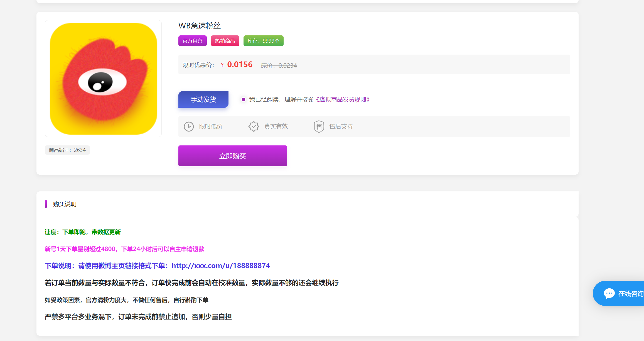Viewport: 644px width, 341px height.
Task: Click the shield icon for 售后支持
Action: click(319, 126)
